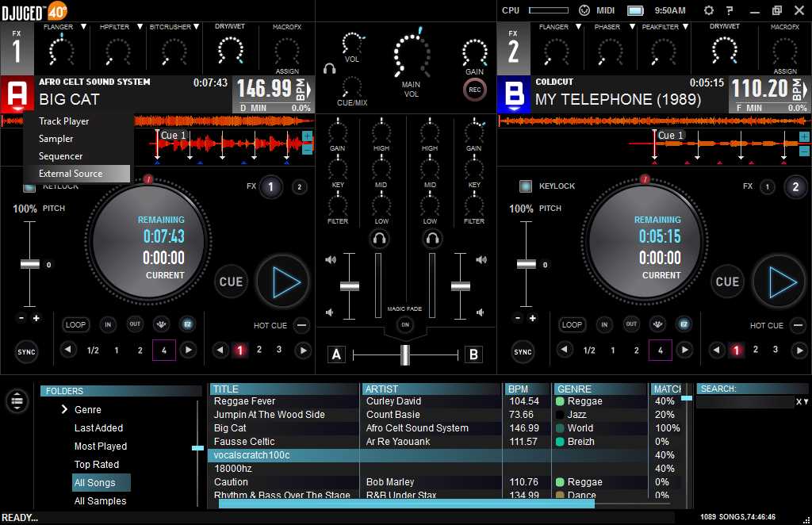812x525 pixels.
Task: Zoom in deck A waveform plus icon
Action: point(307,136)
